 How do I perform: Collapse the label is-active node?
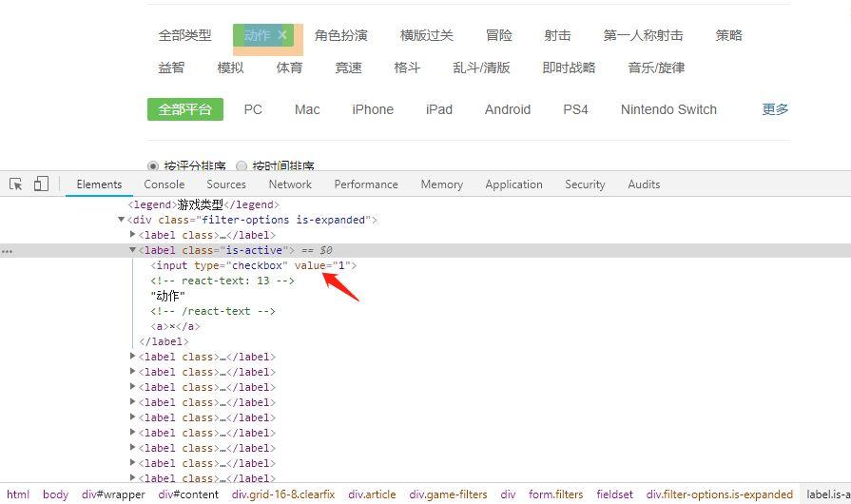pyautogui.click(x=132, y=249)
